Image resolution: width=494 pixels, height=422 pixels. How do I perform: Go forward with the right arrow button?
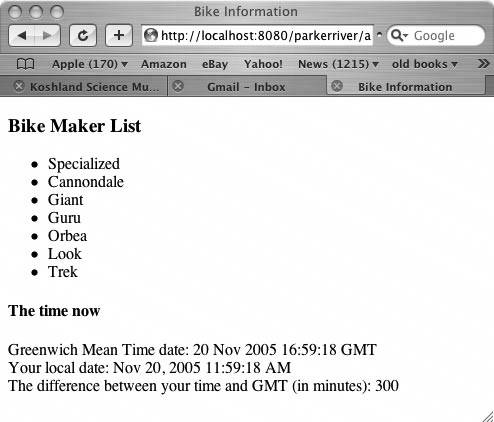(x=47, y=35)
